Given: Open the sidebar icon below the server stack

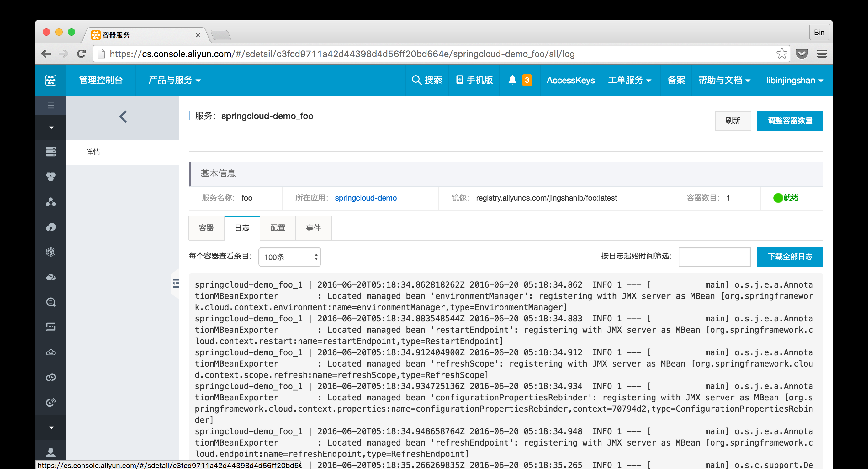Looking at the screenshot, I should (50, 177).
